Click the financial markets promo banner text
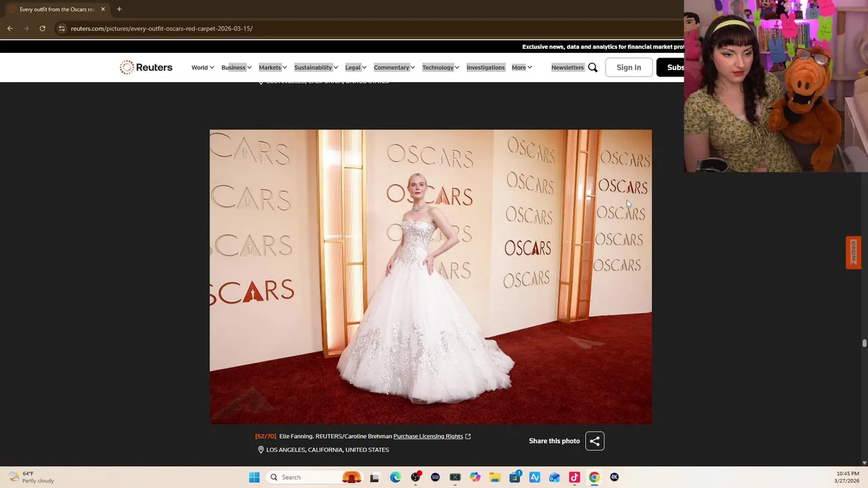Screen dimensions: 868x488 click(603, 47)
